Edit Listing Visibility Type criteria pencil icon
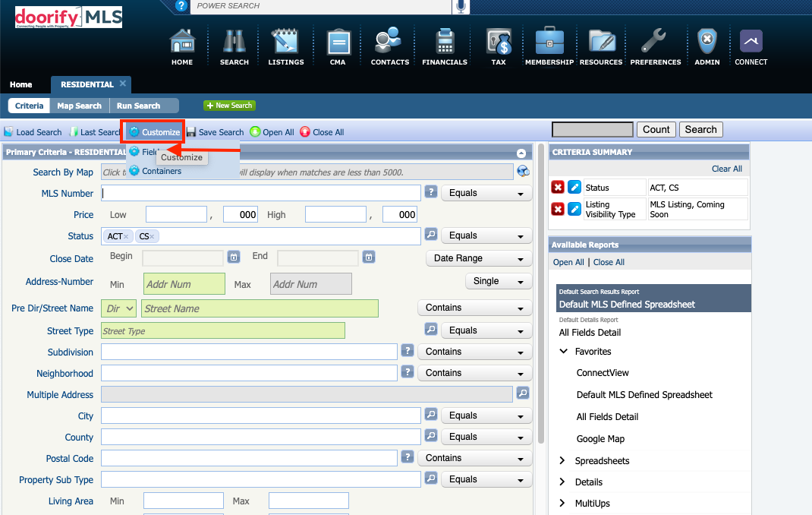The height and width of the screenshot is (515, 812). tap(574, 209)
